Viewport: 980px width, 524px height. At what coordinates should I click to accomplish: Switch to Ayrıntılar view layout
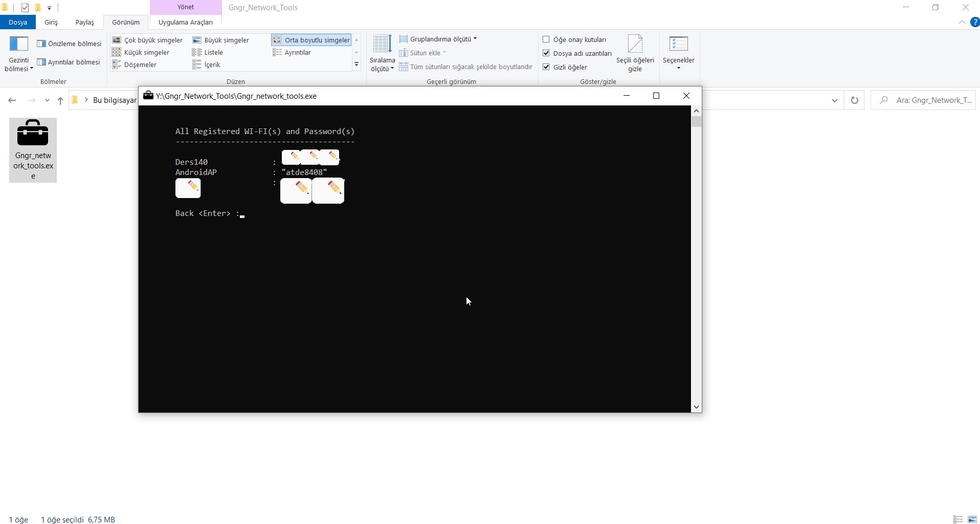[292, 52]
